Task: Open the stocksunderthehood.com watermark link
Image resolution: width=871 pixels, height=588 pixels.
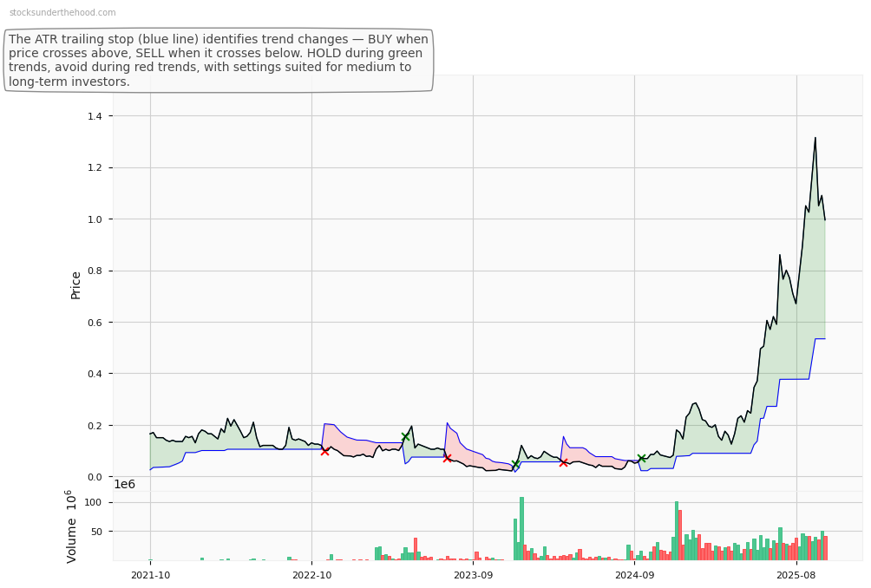Action: pos(62,13)
